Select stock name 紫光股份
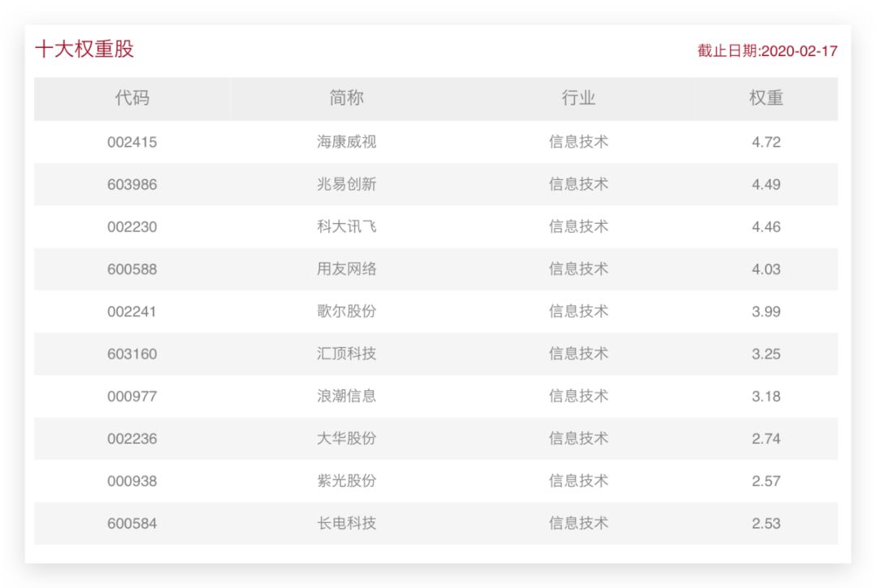The width and height of the screenshot is (876, 588). tap(346, 481)
